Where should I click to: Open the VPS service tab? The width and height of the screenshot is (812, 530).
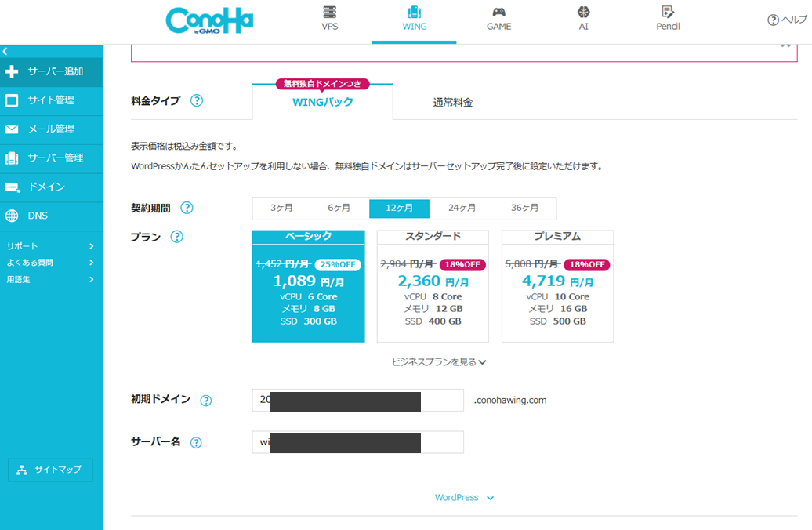pyautogui.click(x=329, y=19)
